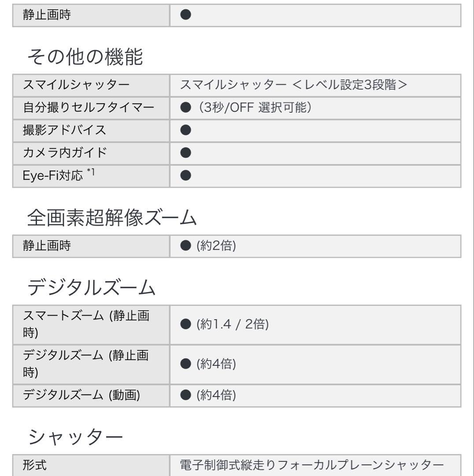This screenshot has width=474, height=476.
Task: Click the bullet dot in Eye-Fi対応 row
Action: click(185, 175)
